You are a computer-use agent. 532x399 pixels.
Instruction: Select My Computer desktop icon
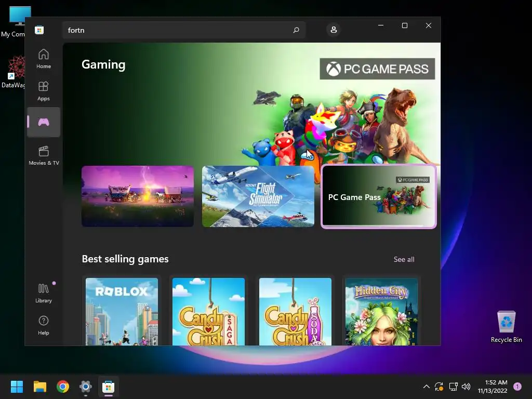(13, 22)
